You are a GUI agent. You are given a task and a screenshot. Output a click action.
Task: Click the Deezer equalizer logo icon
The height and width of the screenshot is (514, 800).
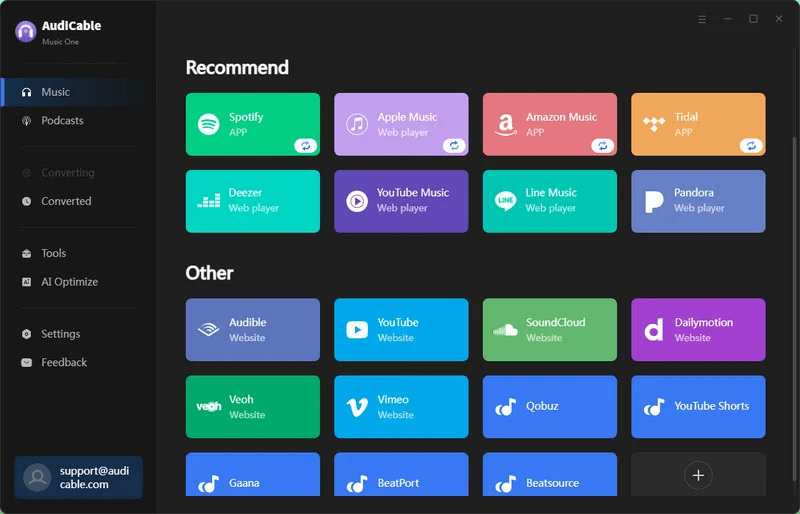coord(209,201)
